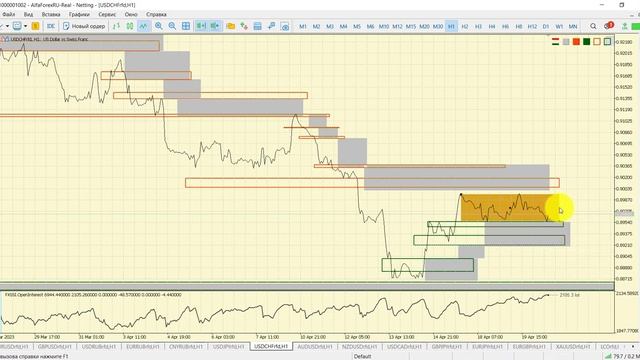The width and height of the screenshot is (640, 360).
Task: Switch to the NZDUSDrfd,H1 chart tab
Action: (x=360, y=347)
